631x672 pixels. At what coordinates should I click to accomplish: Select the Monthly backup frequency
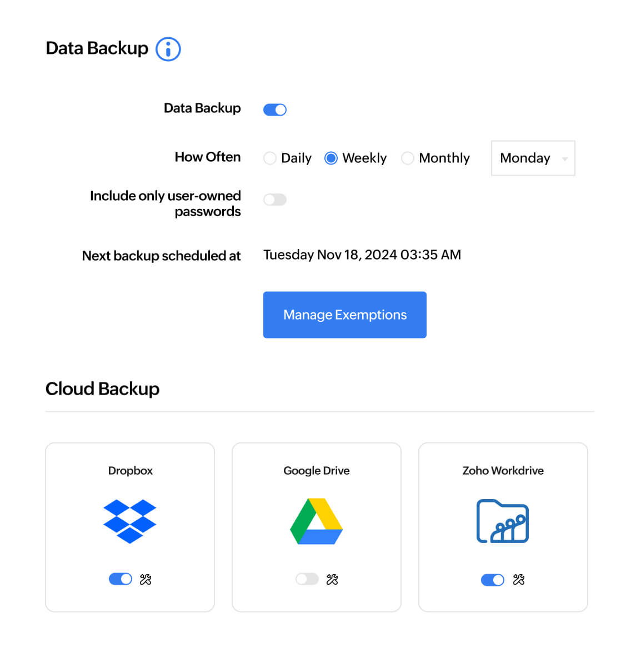408,158
